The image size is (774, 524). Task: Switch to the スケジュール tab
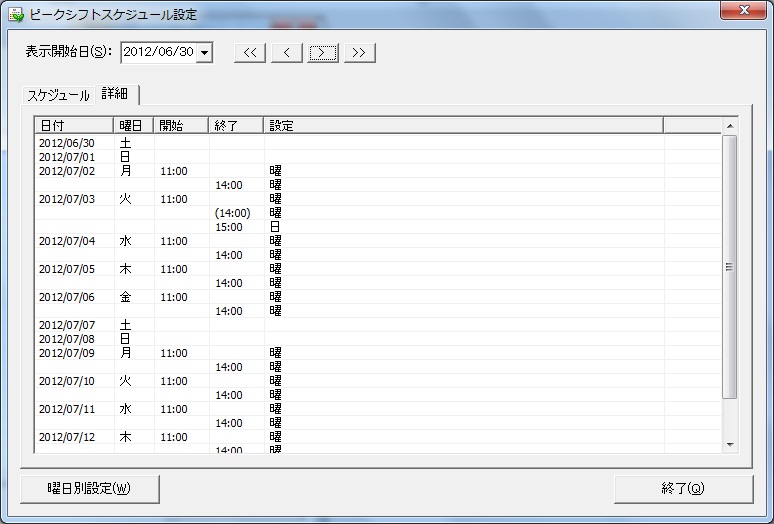(58, 95)
